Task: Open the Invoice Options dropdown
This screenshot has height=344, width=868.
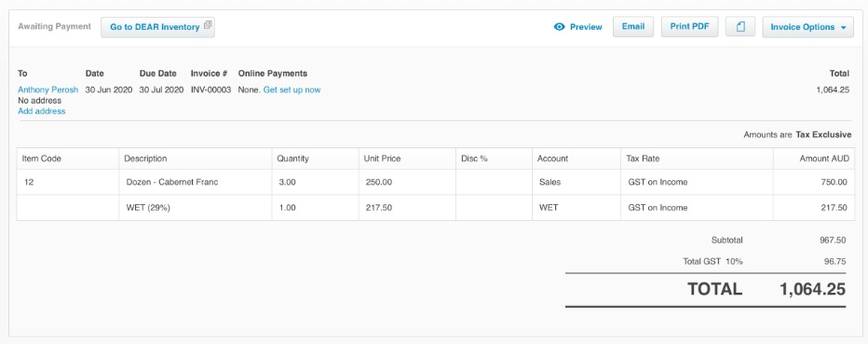Action: pos(807,27)
